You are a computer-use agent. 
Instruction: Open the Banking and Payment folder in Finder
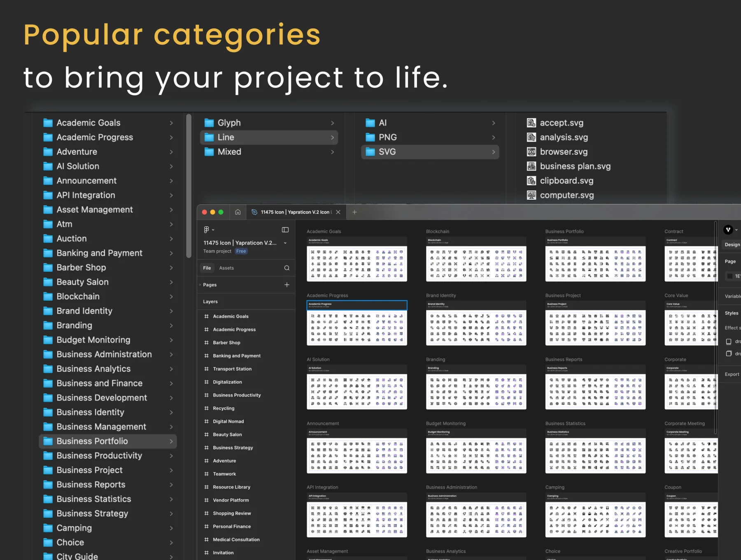coord(108,253)
